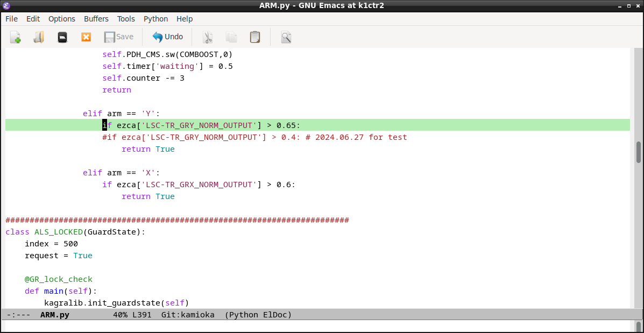Click the line 'class ALS_LOCKED(GuardState):'
Screen dimensions: 644x333
point(75,232)
